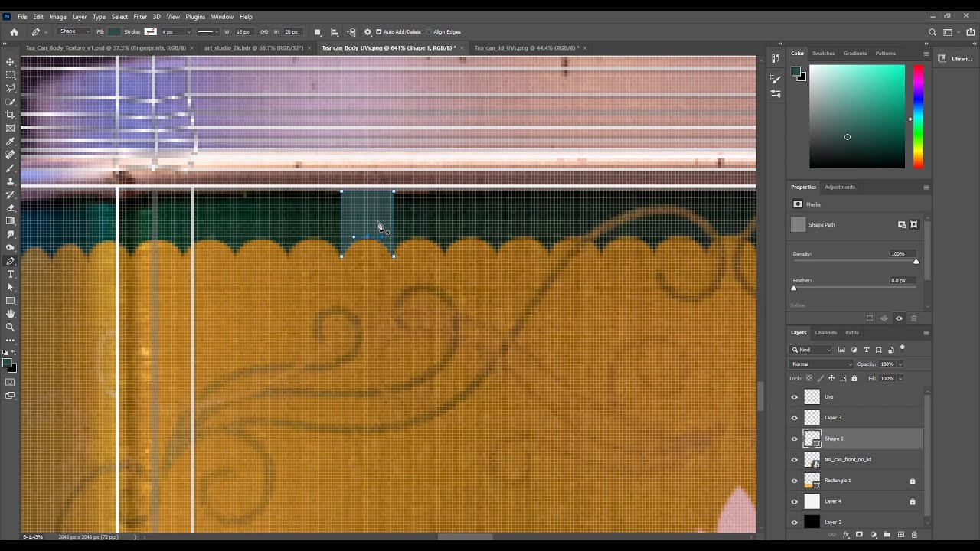Select the Crop tool
Image resolution: width=980 pixels, height=551 pixels.
tap(10, 115)
